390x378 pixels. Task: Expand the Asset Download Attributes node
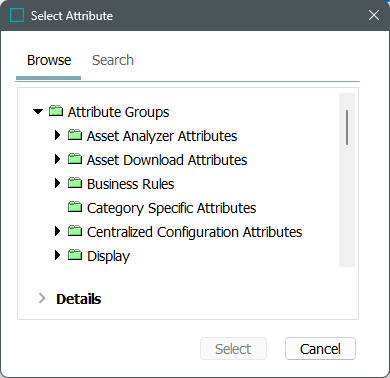(57, 159)
